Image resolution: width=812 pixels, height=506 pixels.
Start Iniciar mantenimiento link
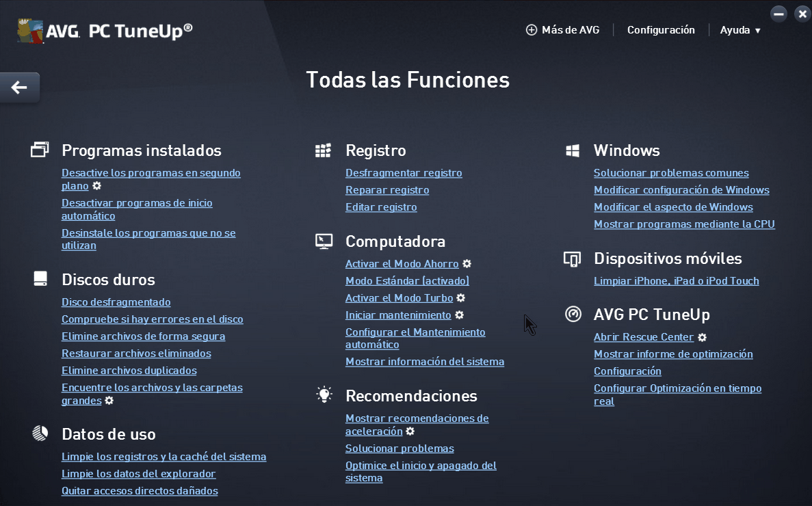point(398,315)
